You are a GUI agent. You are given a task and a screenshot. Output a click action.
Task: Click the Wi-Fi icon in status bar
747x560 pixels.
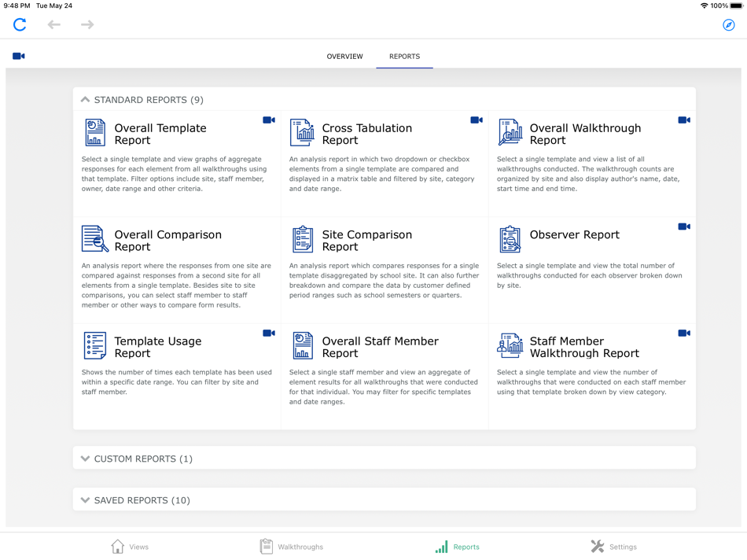coord(704,6)
